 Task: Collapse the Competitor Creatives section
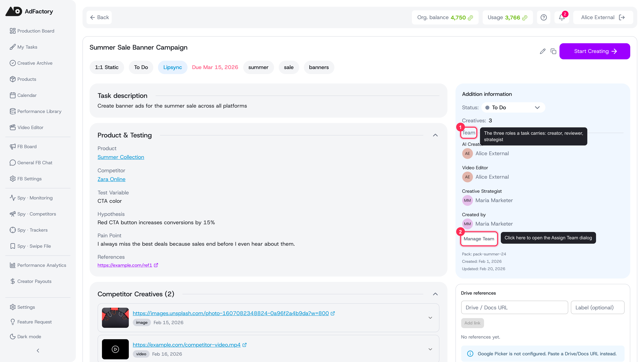tap(435, 294)
